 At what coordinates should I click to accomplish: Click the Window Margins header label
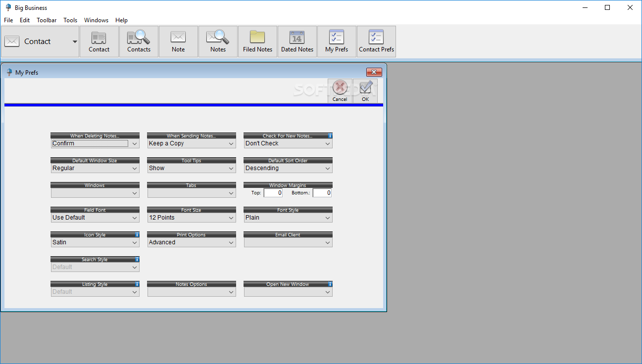(288, 185)
